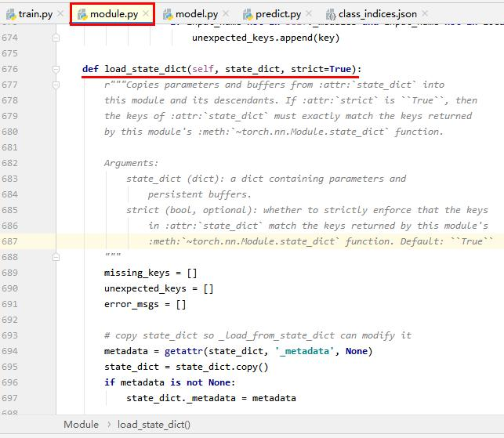The width and height of the screenshot is (504, 438).
Task: Click 'self' parameter in load_state_dict definition
Action: tap(203, 69)
